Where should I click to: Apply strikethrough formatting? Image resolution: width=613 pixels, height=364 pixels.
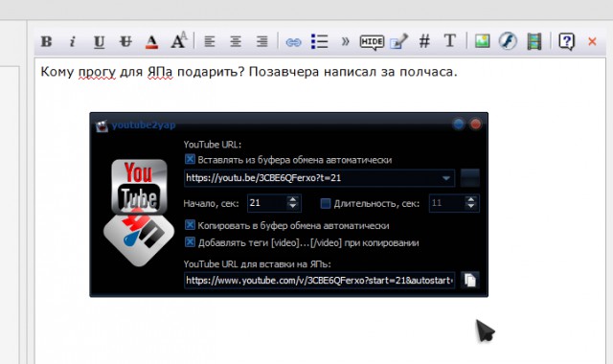click(125, 41)
